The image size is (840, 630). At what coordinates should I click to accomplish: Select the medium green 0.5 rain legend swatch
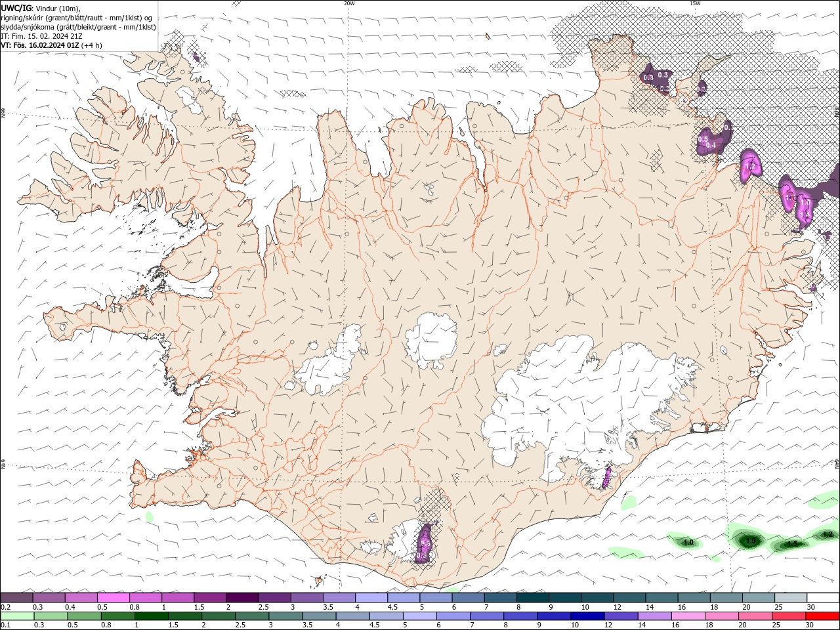click(85, 616)
